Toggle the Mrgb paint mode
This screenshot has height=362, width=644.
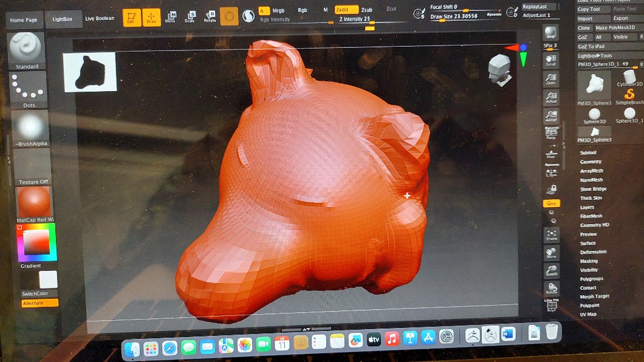coord(278,10)
